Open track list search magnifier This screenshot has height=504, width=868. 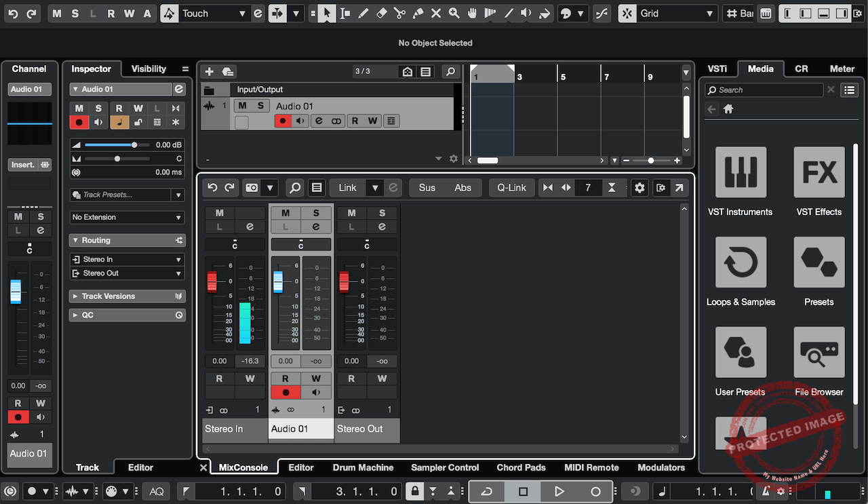(x=450, y=71)
